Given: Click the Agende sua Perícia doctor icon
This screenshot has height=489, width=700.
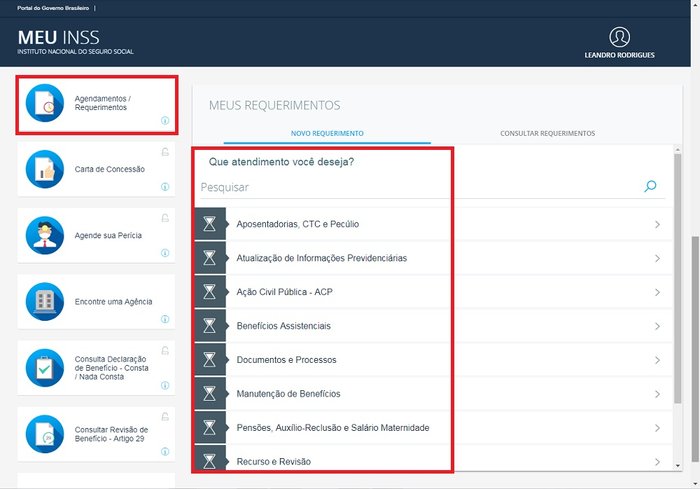Looking at the screenshot, I should click(45, 235).
